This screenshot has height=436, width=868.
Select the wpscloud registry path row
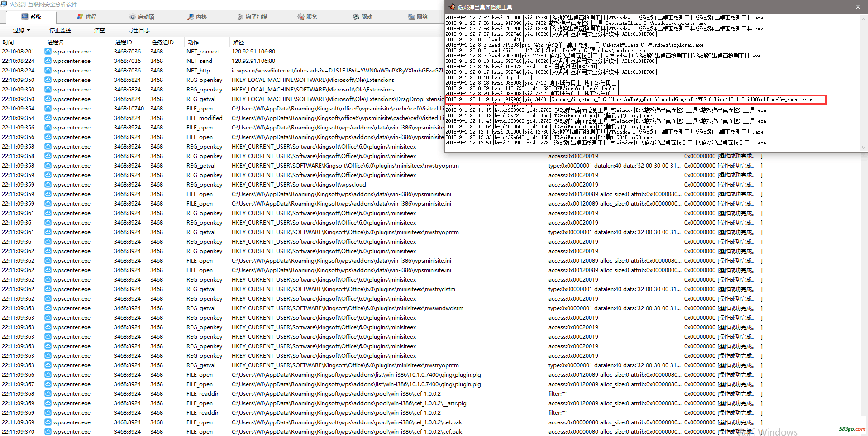(299, 185)
